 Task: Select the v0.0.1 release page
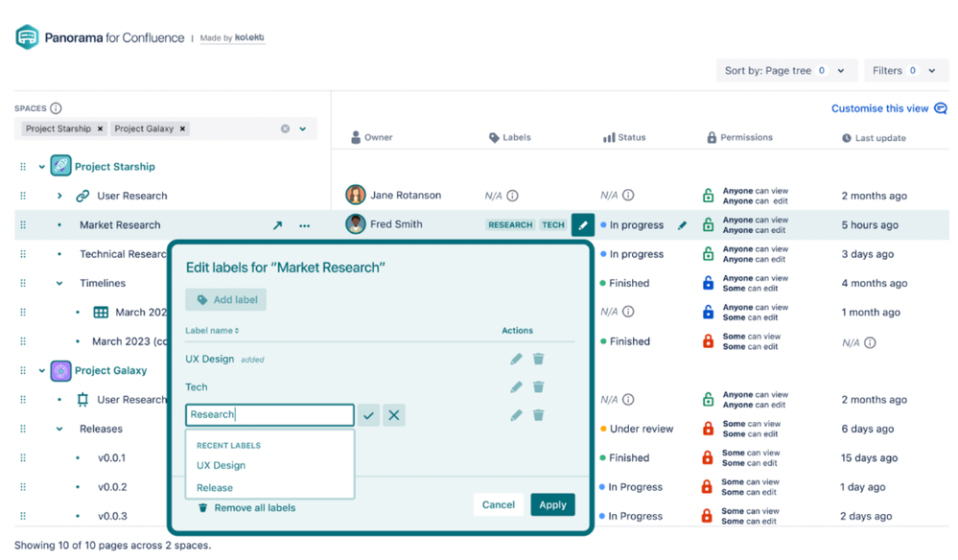click(x=112, y=458)
